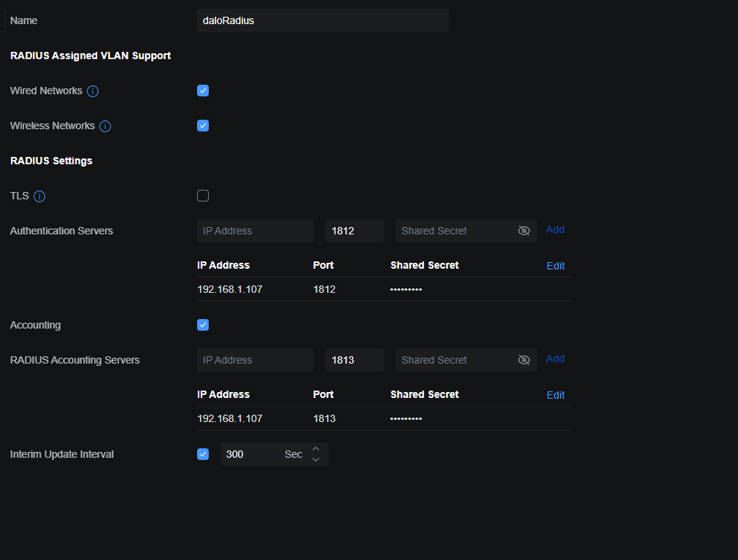This screenshot has height=560, width=738.
Task: Disable the Accounting checkbox
Action: (203, 325)
